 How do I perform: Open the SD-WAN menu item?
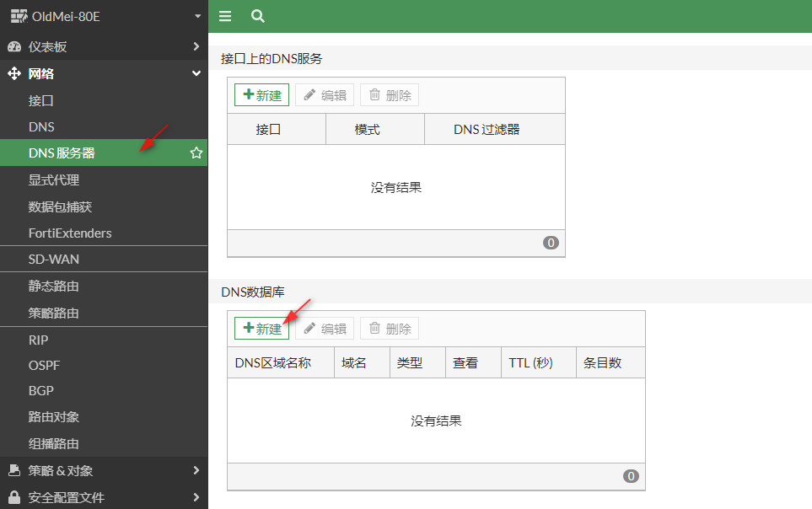pyautogui.click(x=104, y=259)
